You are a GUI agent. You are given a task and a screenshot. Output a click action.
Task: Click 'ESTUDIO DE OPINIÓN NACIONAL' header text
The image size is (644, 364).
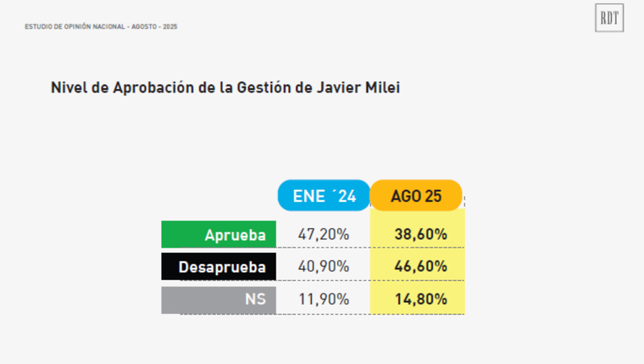tap(76, 27)
